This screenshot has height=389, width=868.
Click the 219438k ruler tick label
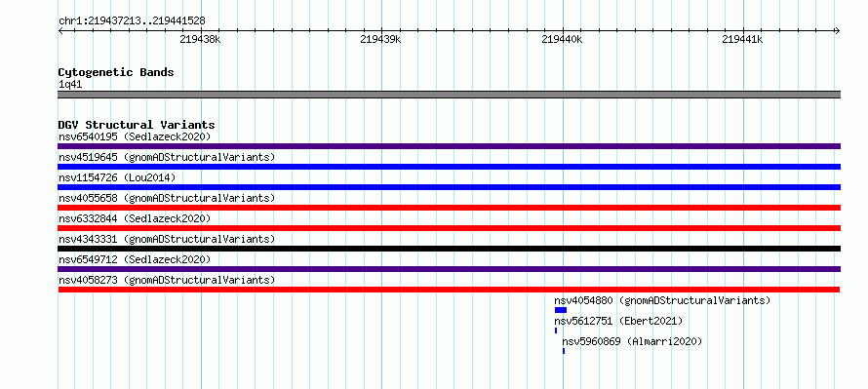[200, 39]
